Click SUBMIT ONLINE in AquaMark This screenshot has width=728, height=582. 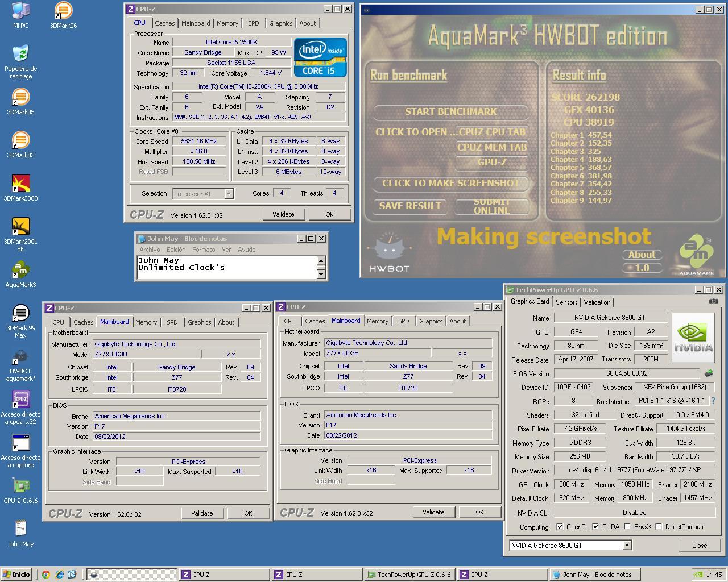point(492,206)
